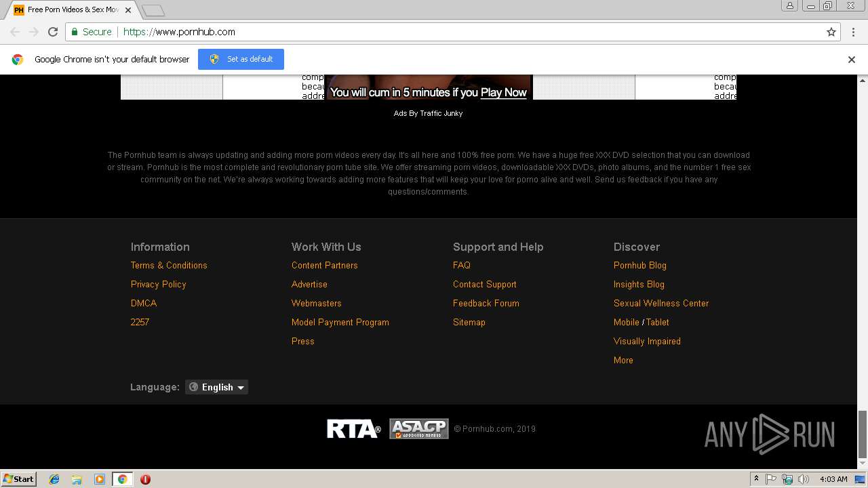This screenshot has width=868, height=488.
Task: Open the Contact Support link
Action: 485,284
